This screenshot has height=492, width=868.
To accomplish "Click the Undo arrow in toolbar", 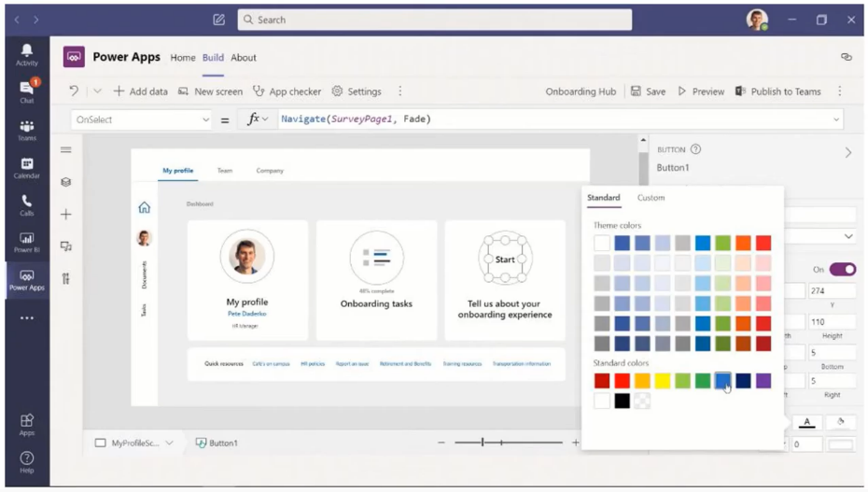I will coord(74,91).
